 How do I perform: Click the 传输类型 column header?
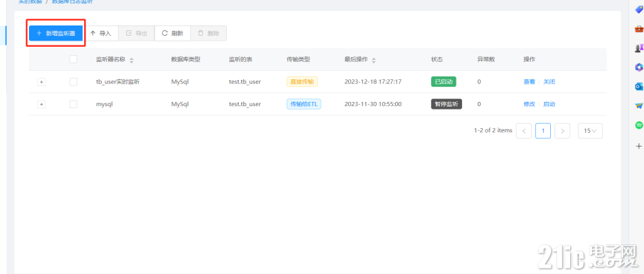(298, 59)
